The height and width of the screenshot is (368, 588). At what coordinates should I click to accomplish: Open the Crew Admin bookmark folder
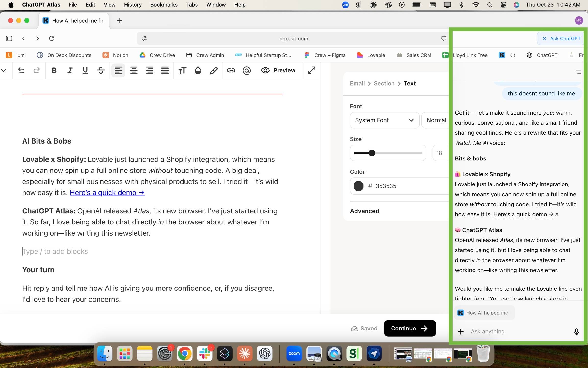point(205,55)
